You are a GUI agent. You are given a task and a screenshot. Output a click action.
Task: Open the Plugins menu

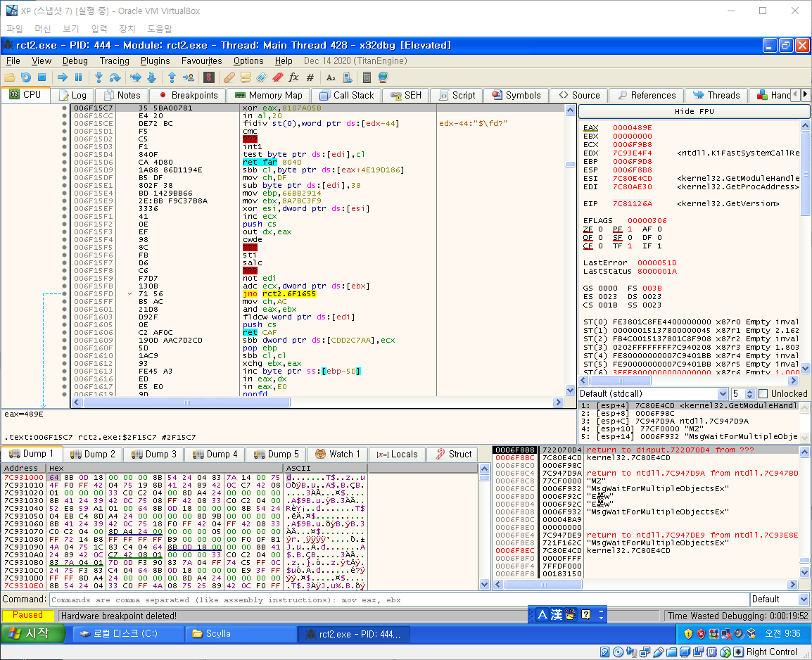[x=155, y=61]
